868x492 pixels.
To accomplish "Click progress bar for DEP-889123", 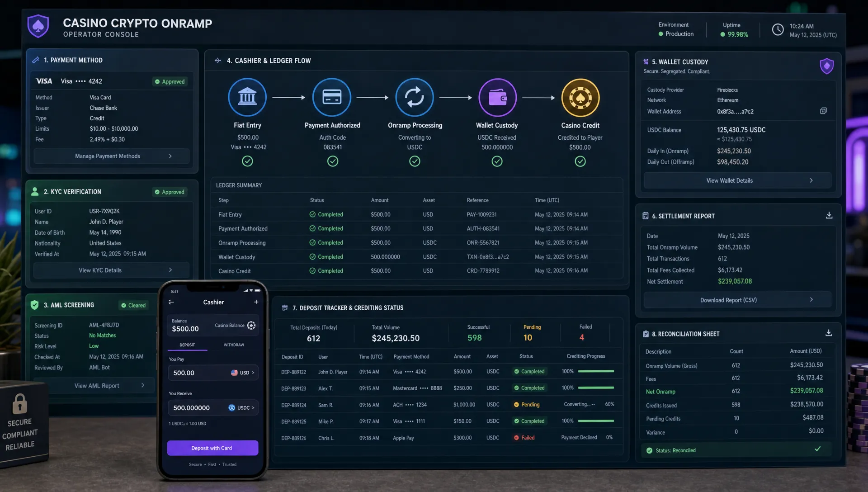I will (x=596, y=388).
